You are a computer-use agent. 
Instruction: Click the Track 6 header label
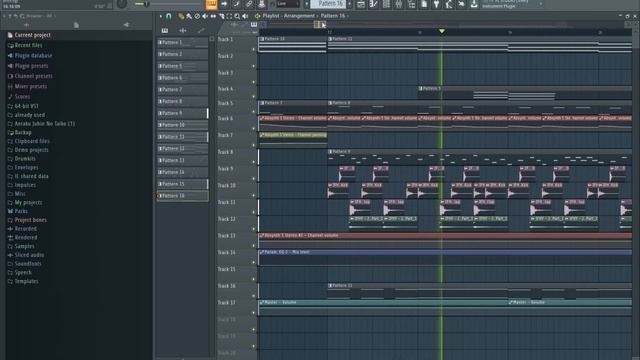226,119
